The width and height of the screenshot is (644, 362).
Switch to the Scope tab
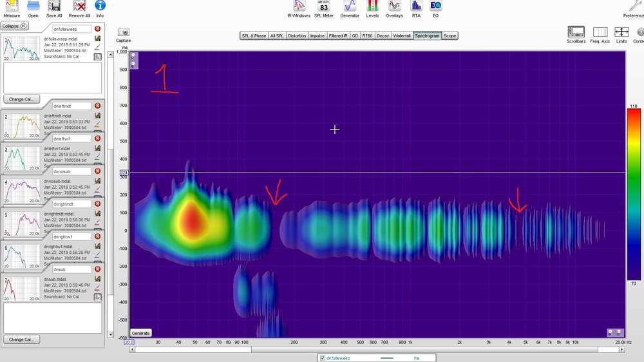[450, 35]
